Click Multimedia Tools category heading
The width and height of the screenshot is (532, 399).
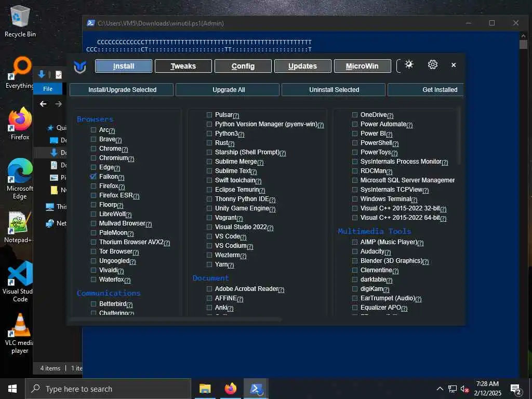tap(374, 231)
